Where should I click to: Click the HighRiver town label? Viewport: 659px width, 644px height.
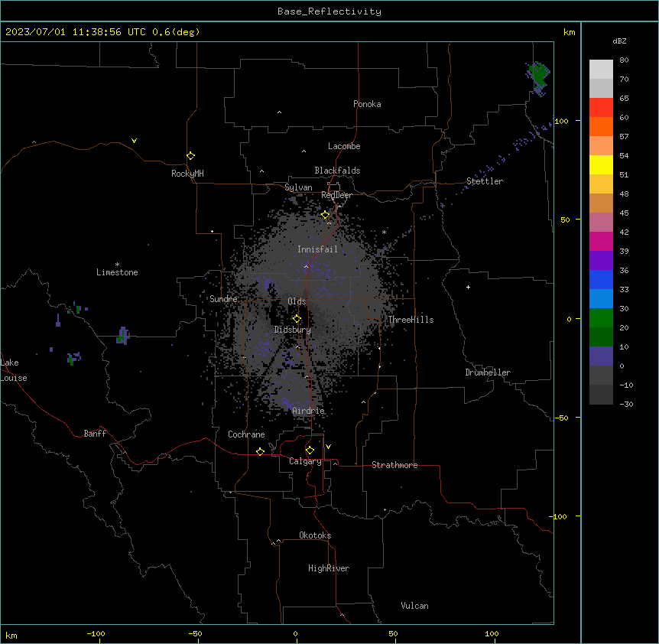pos(329,568)
